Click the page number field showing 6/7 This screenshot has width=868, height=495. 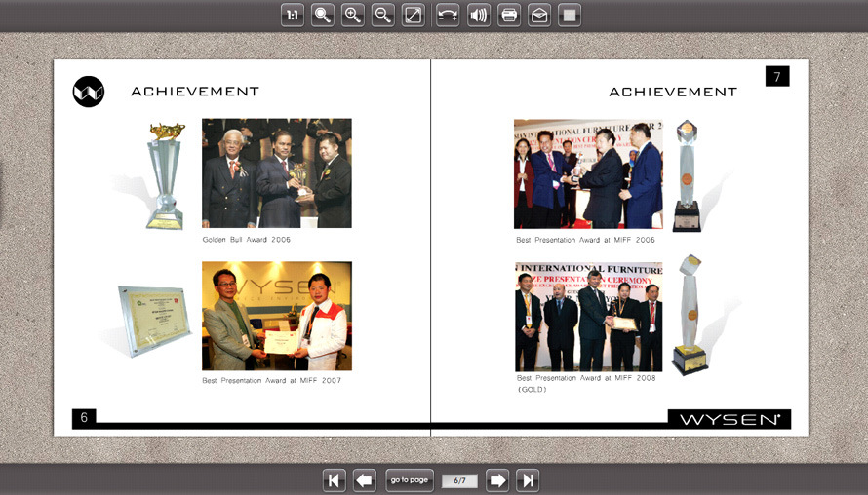pos(459,480)
